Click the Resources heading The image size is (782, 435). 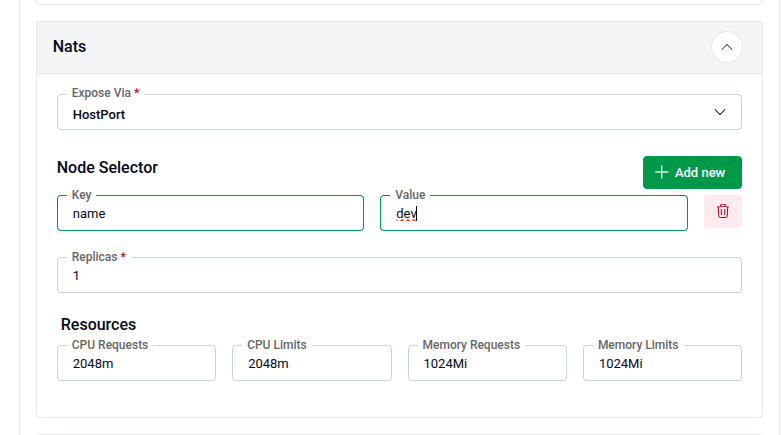(98, 324)
